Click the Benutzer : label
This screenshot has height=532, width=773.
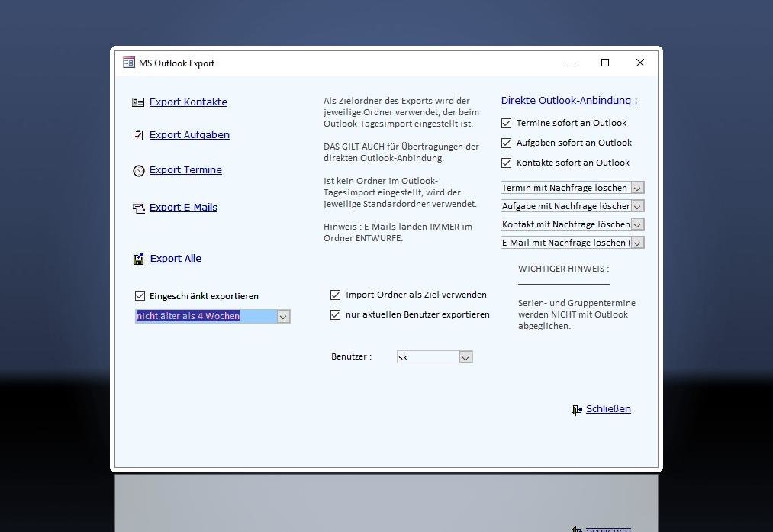click(x=352, y=356)
